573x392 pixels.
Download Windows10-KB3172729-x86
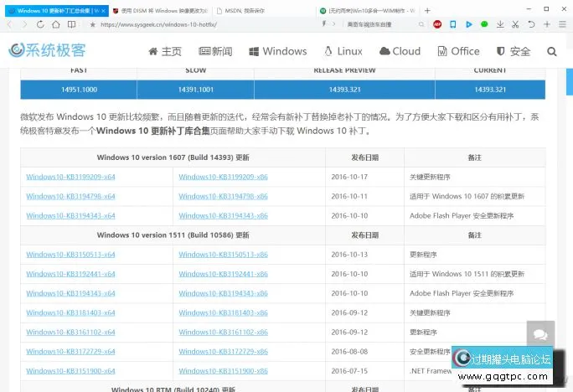[223, 352]
